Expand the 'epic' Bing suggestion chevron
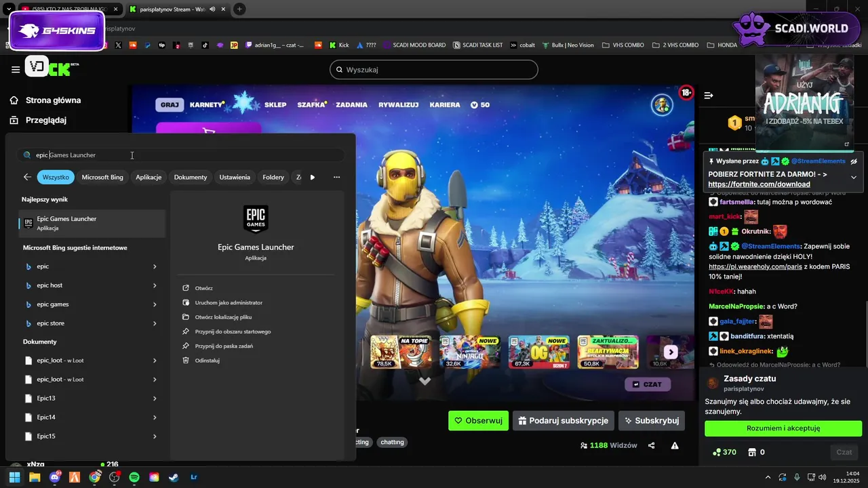 (x=155, y=266)
